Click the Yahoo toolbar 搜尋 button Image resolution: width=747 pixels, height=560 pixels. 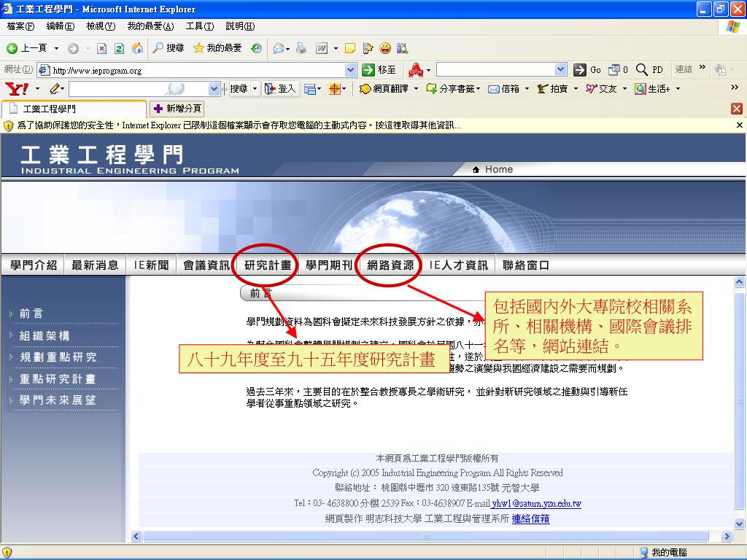coord(239,88)
